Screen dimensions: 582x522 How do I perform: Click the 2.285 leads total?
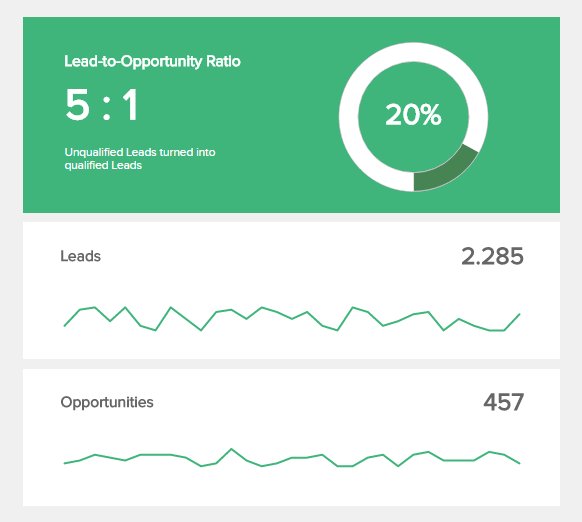coord(492,256)
